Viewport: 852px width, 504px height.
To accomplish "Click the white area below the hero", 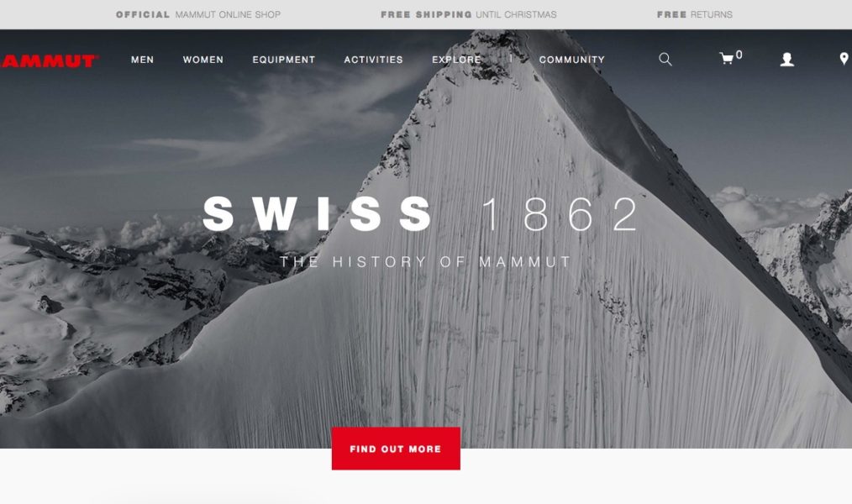I will (652, 477).
